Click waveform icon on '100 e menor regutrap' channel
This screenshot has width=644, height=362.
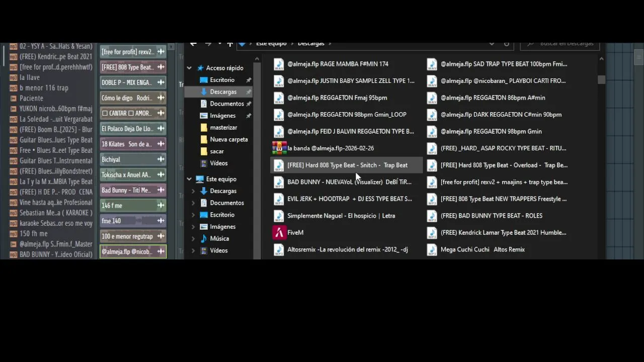[x=161, y=236]
